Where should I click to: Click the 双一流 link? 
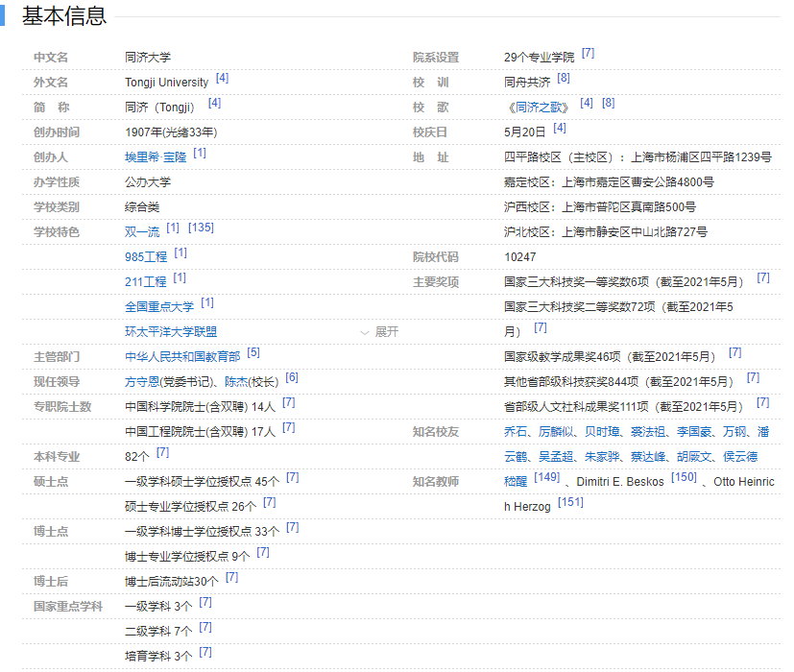[x=142, y=231]
